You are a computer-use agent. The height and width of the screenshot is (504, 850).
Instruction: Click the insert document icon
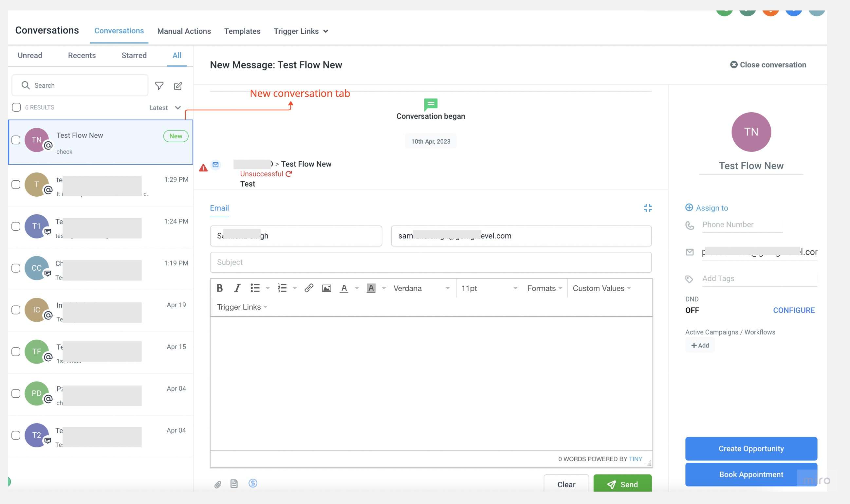(x=234, y=484)
